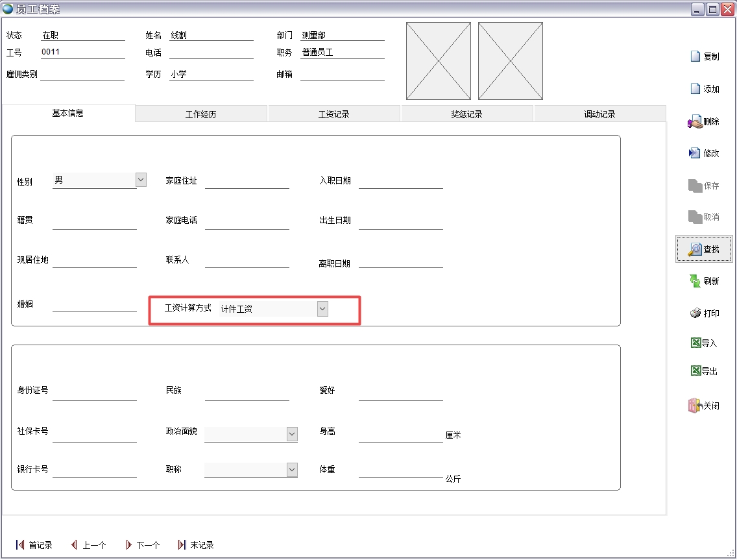The image size is (737, 560).
Task: Click the 导出 (Export) Excel icon
Action: pyautogui.click(x=696, y=371)
